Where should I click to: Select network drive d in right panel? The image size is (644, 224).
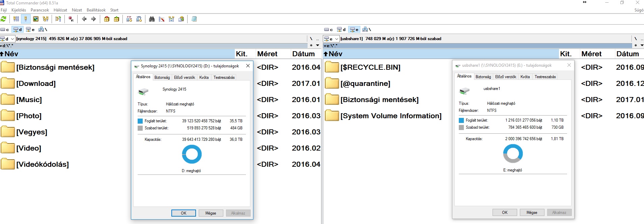click(x=341, y=30)
